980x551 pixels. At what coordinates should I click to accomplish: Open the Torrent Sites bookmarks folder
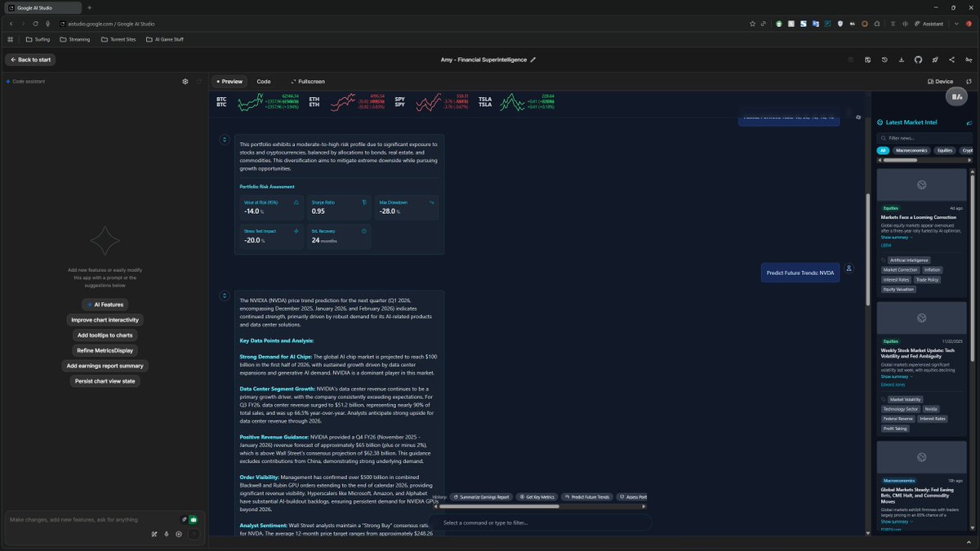[119, 39]
